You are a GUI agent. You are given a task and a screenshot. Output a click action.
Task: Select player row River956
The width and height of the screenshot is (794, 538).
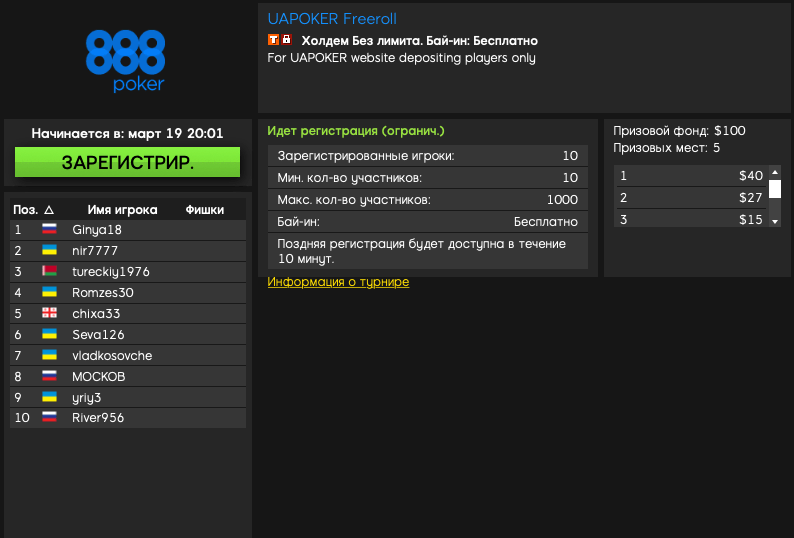click(x=128, y=418)
